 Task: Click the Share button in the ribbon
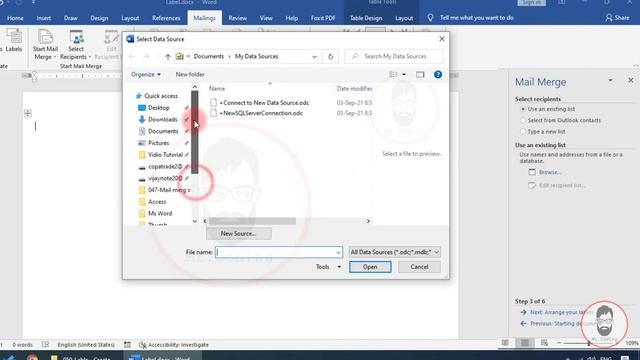click(617, 18)
